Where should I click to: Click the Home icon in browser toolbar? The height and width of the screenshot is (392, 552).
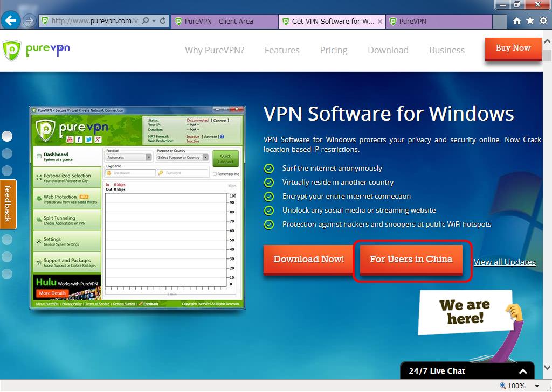coord(516,21)
